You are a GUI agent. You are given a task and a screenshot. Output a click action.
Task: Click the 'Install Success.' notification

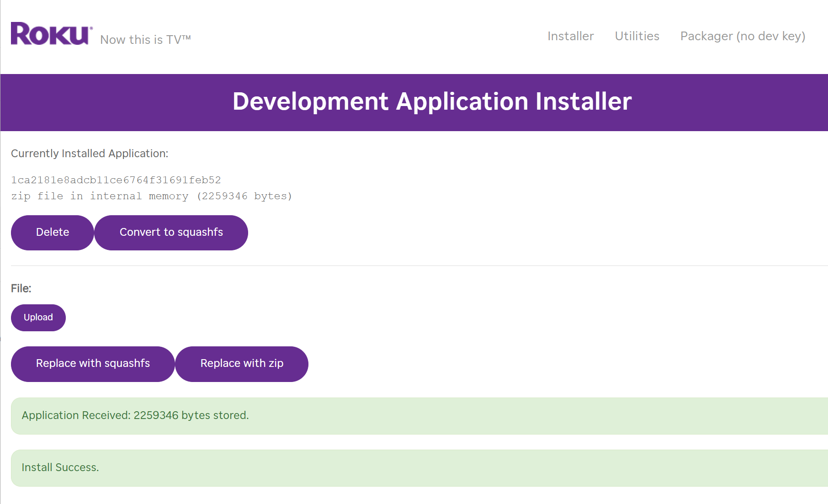[x=60, y=467]
